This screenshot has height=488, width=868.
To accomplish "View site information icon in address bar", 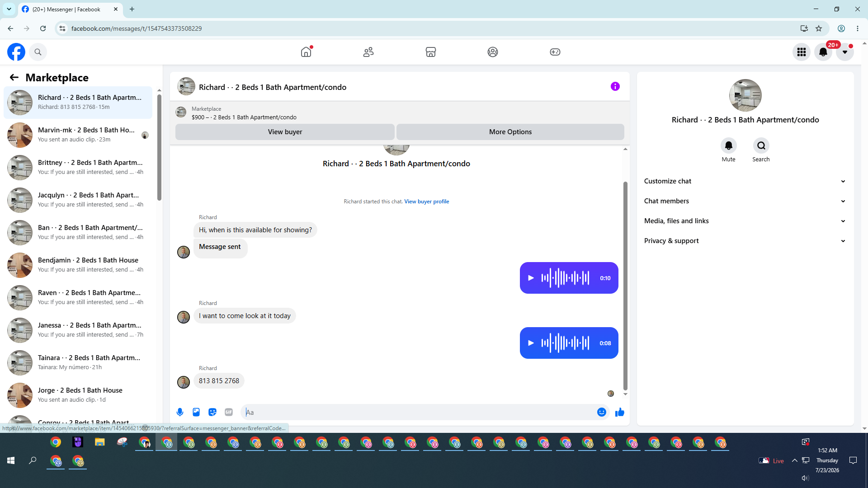I will (x=62, y=28).
